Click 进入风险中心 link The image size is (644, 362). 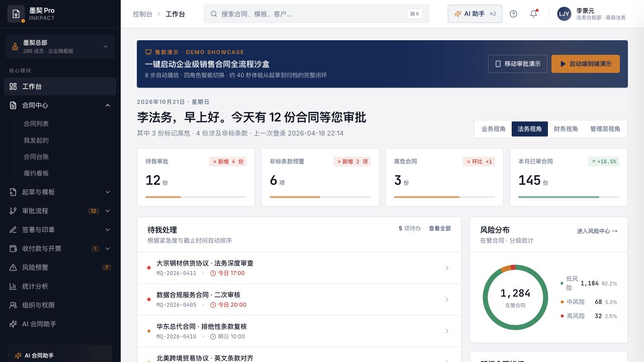click(x=597, y=231)
